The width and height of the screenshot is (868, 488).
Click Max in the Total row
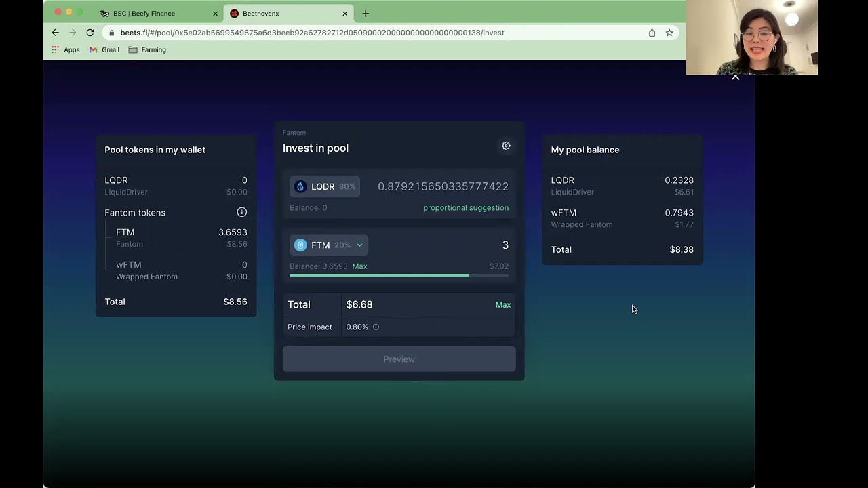coord(503,305)
